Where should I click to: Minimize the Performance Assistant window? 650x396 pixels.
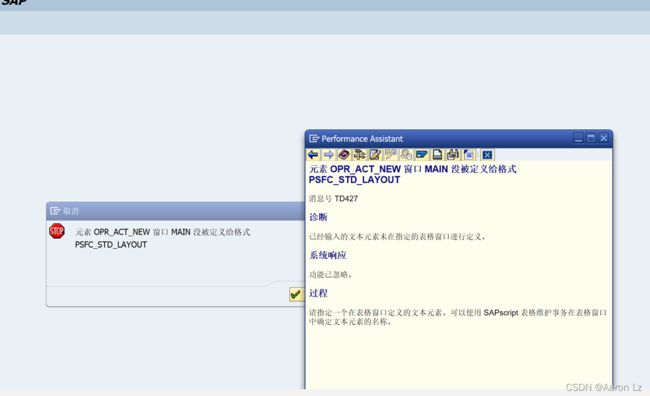[578, 138]
